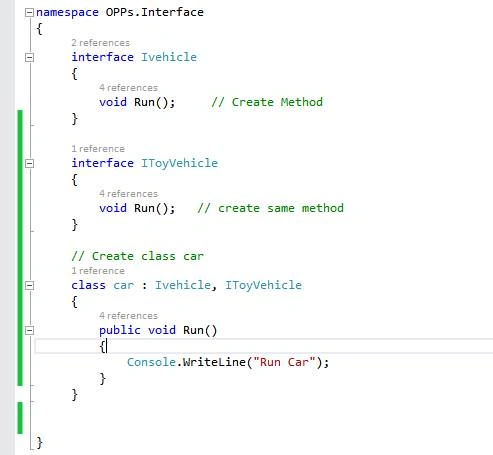Screen dimensions: 493x455
Task: Open '4 references' CodeLens above Ivehicle's Run()
Action: tap(128, 88)
